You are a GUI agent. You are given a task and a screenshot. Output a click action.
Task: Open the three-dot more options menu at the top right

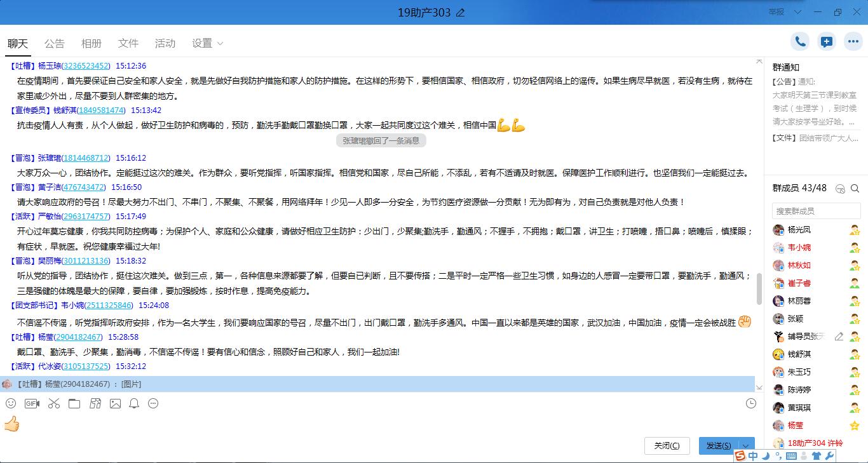tap(853, 42)
